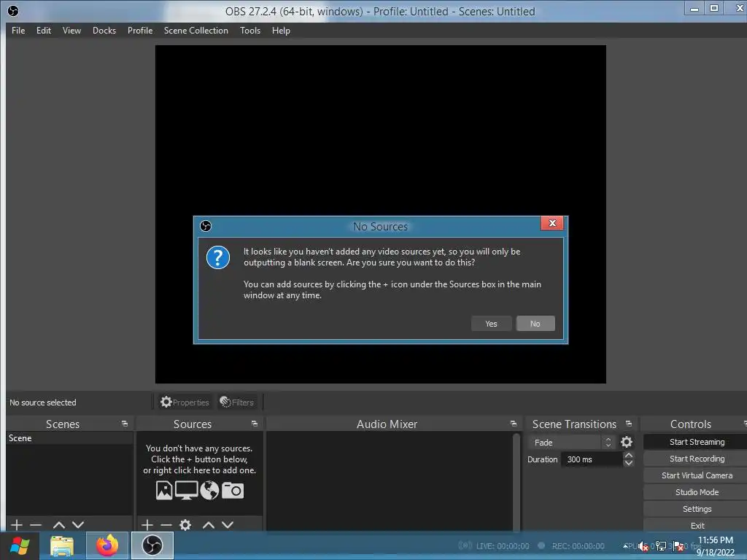Viewport: 747px width, 560px height.
Task: Increase transition duration with up arrow
Action: [629, 456]
